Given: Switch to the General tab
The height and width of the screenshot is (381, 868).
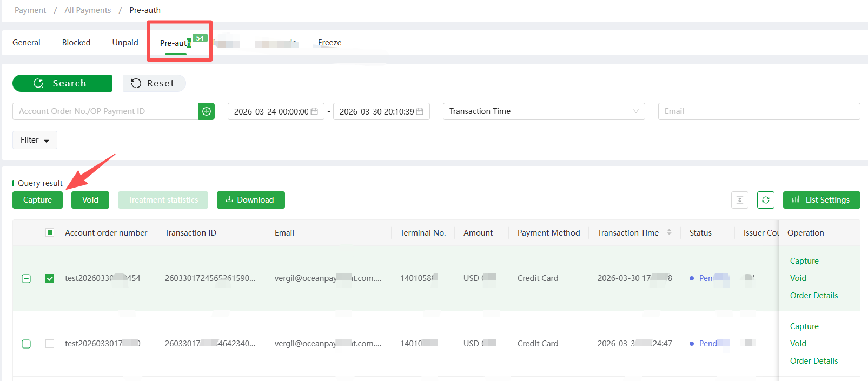Looking at the screenshot, I should [x=26, y=43].
